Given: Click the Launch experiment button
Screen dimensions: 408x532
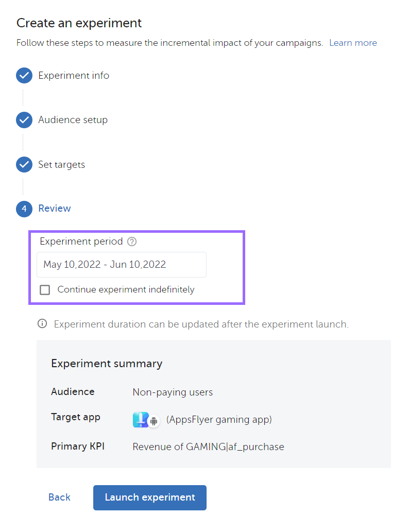Looking at the screenshot, I should pos(150,497).
